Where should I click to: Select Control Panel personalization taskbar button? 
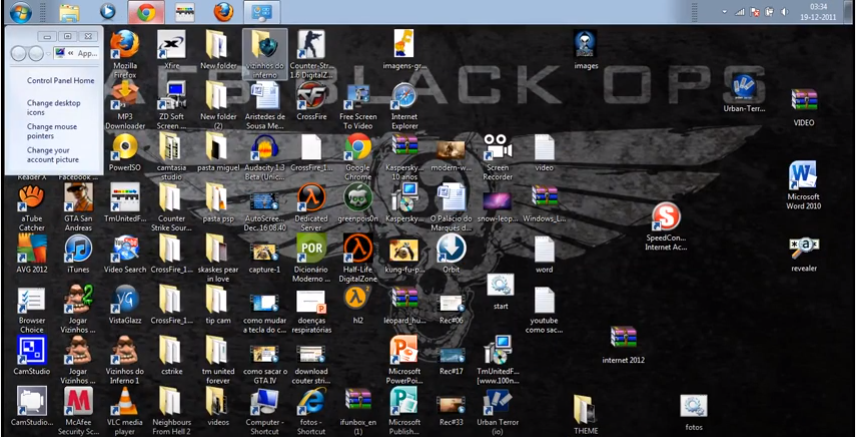(x=261, y=11)
